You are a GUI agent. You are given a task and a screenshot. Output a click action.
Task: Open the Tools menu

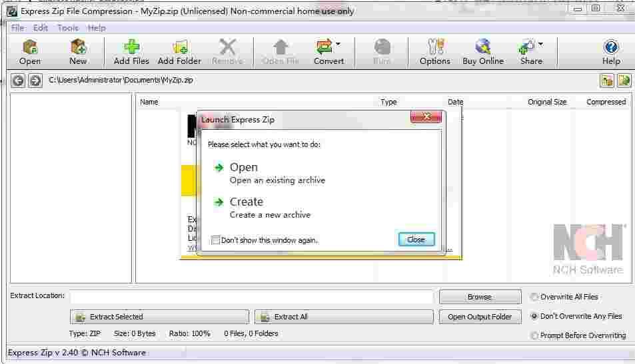[67, 28]
